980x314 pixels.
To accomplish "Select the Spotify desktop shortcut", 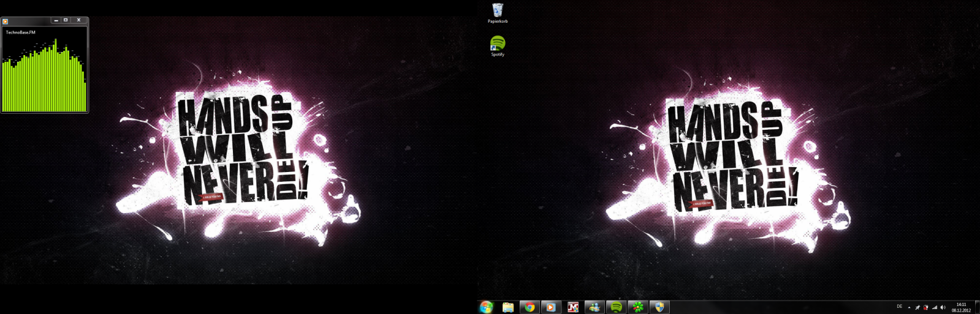I will [x=498, y=44].
